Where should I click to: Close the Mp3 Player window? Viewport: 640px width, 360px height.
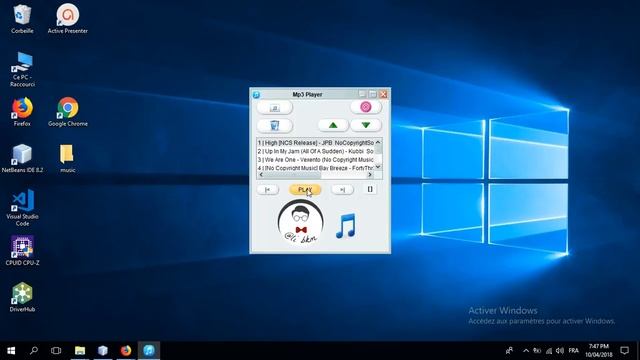pos(383,94)
